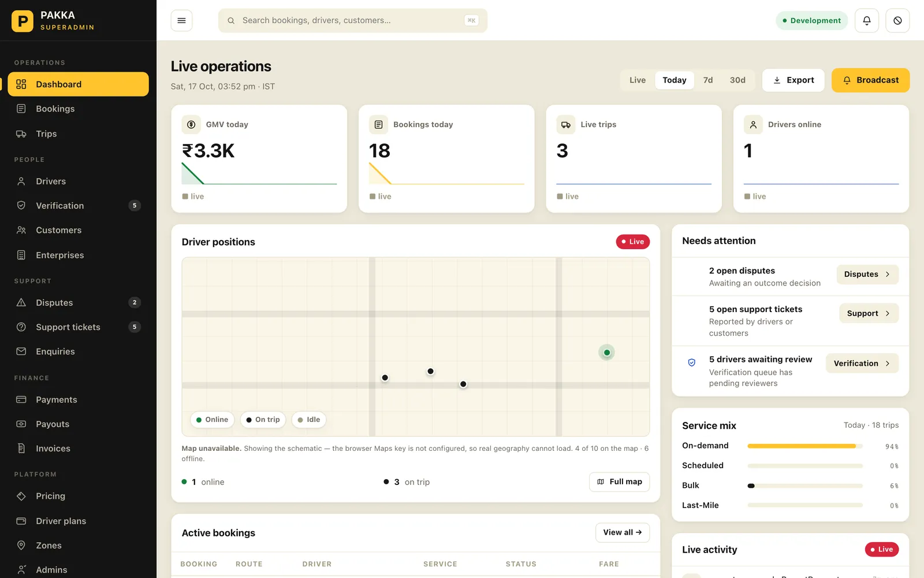
Task: Click the Drivers online person icon
Action: (753, 124)
